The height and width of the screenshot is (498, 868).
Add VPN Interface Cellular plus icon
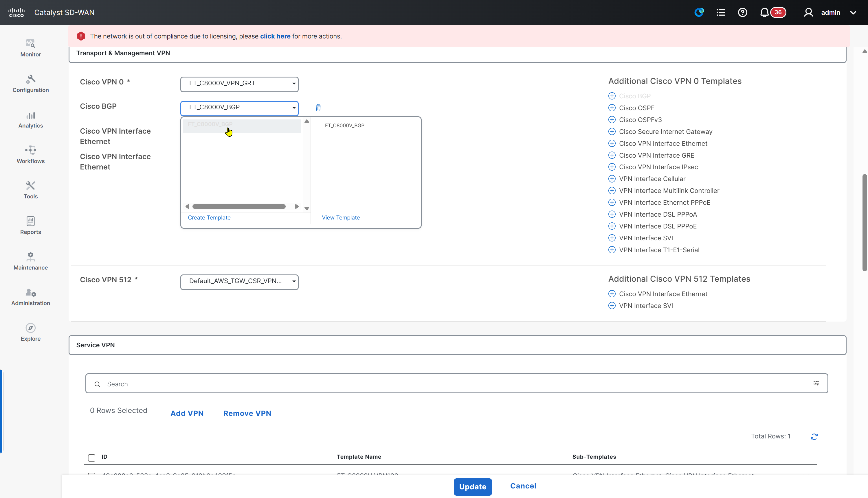click(x=612, y=179)
